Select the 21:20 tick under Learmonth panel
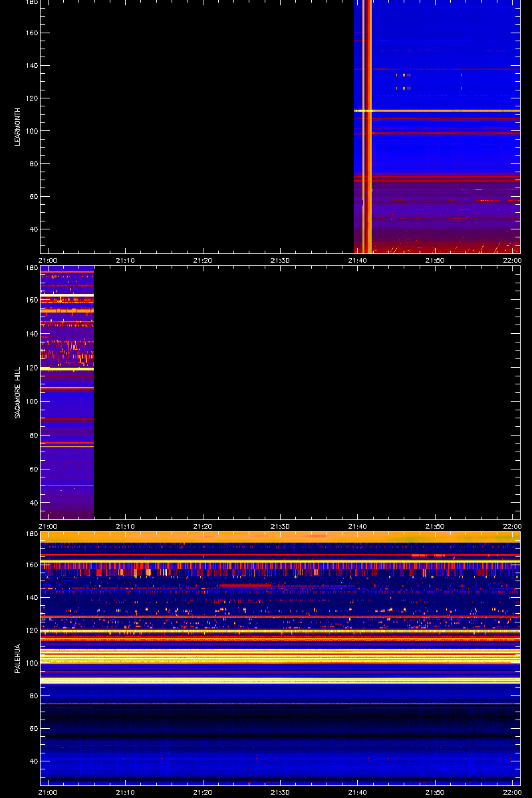Viewport: 532px width, 798px height. (x=203, y=260)
